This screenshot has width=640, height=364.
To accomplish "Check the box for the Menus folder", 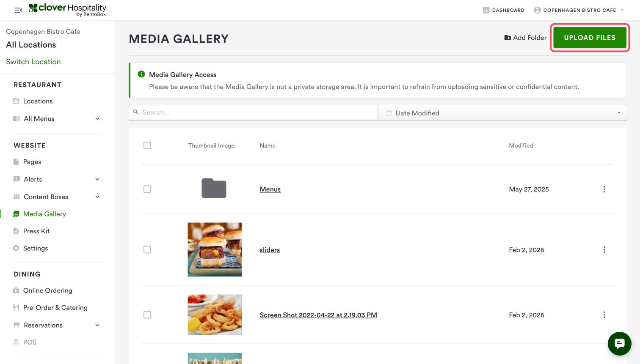I will (x=147, y=189).
